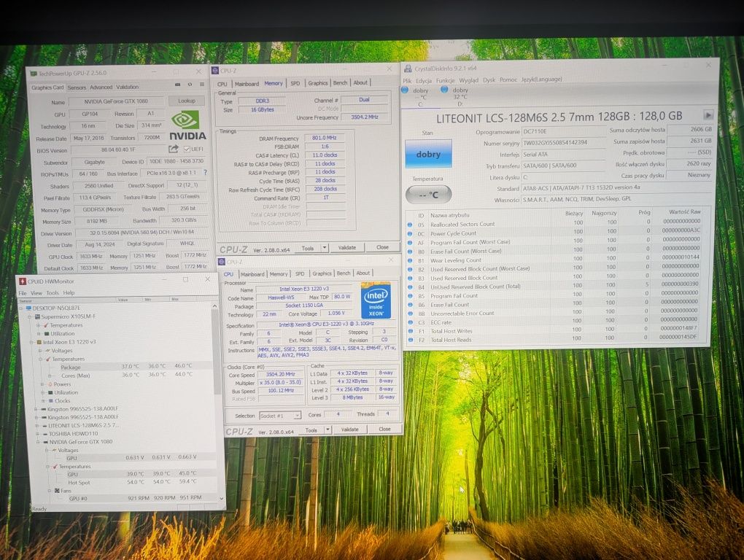Click the HWMonitor title bar app icon

[x=22, y=281]
